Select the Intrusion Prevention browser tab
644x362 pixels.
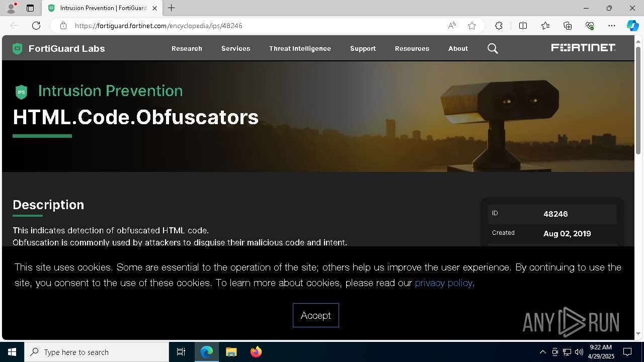[103, 8]
